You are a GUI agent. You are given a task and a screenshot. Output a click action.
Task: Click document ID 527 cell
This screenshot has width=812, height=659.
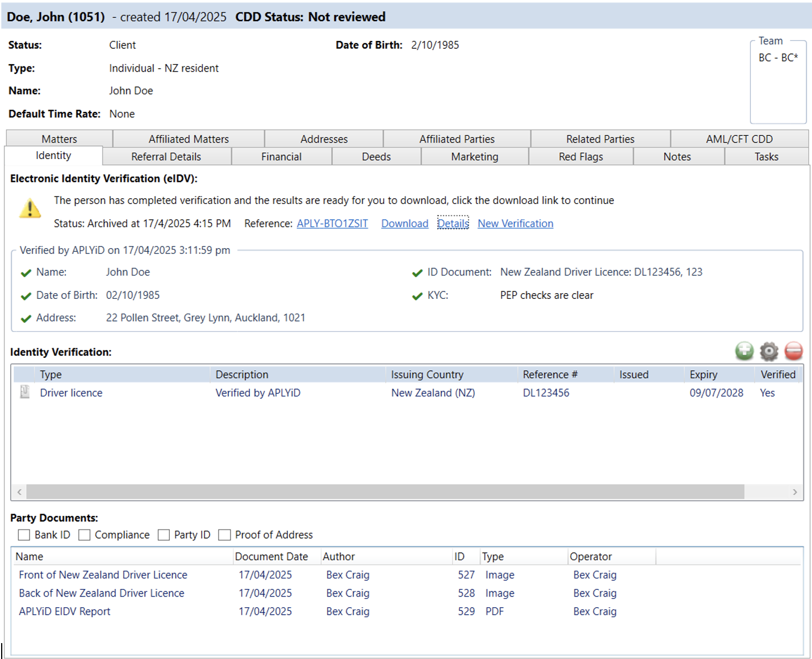tap(466, 574)
